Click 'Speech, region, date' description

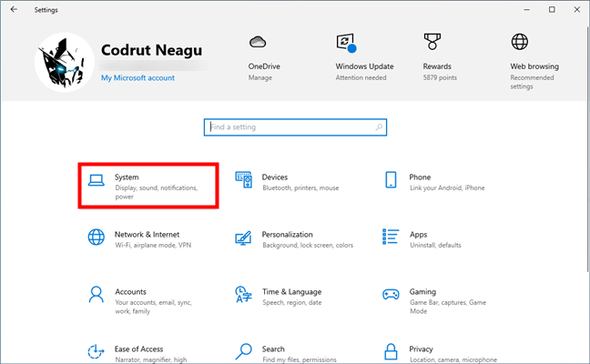click(292, 302)
